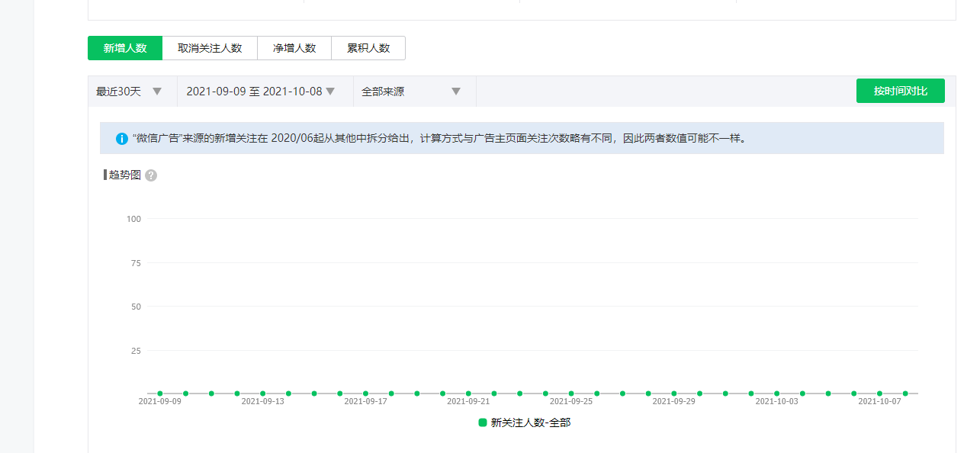This screenshot has width=980, height=453.
Task: Select the chart data point at 2021-09-13
Action: (x=262, y=394)
